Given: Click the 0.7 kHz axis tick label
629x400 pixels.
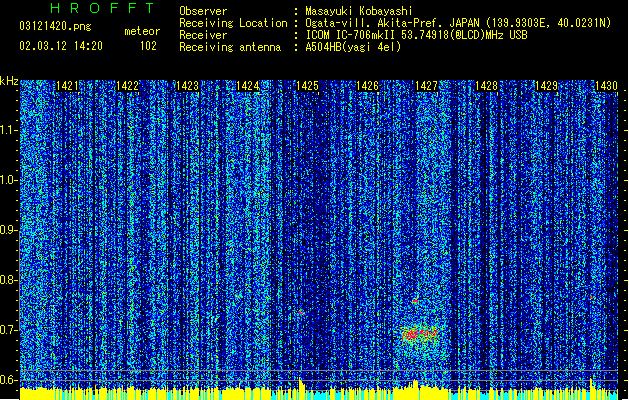Looking at the screenshot, I should [x=9, y=330].
